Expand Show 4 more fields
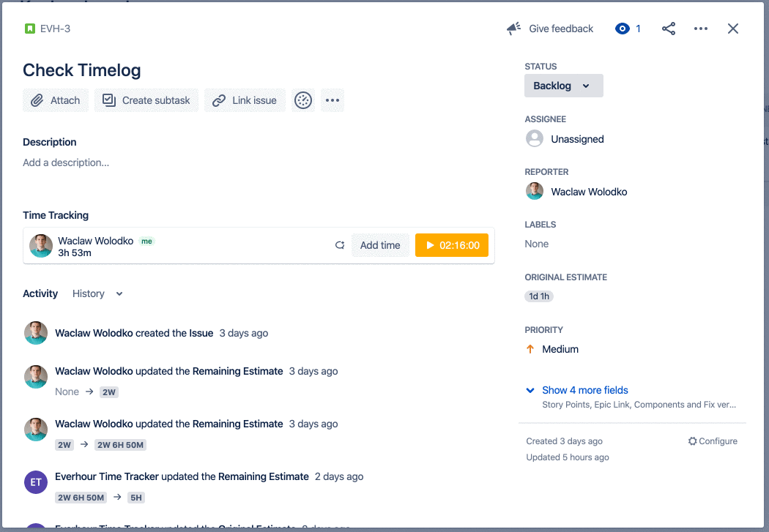 [584, 390]
